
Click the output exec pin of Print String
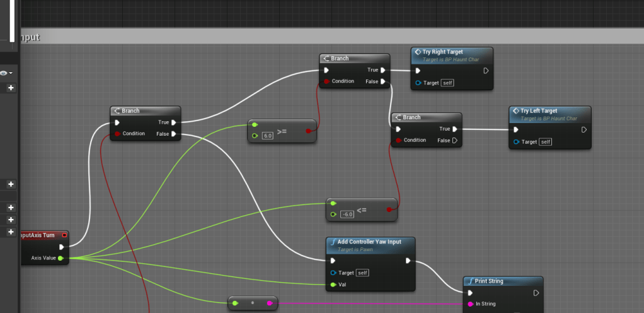536,293
